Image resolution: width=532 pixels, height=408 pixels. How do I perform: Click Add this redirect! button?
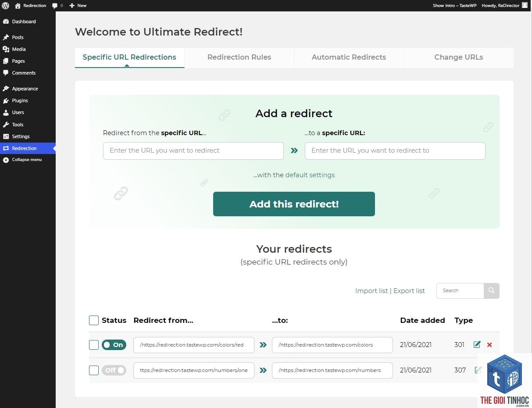point(294,204)
